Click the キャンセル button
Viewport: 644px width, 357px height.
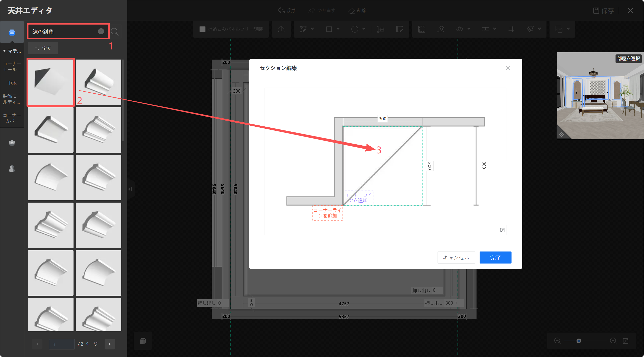coord(456,258)
